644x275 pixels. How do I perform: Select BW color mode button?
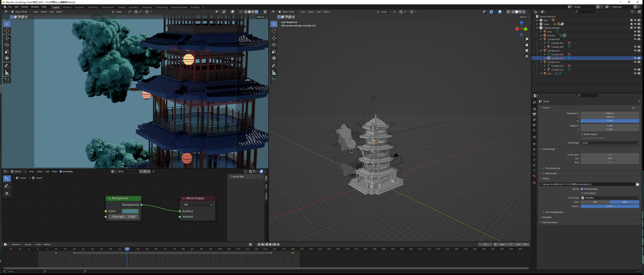[x=595, y=202]
